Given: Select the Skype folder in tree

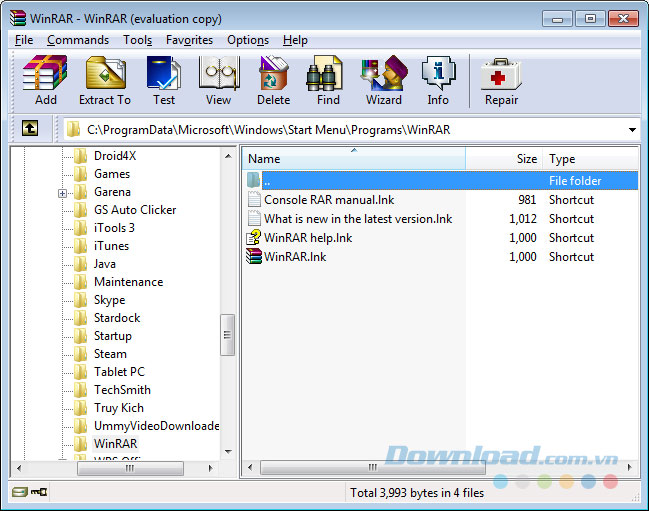Looking at the screenshot, I should pos(109,300).
